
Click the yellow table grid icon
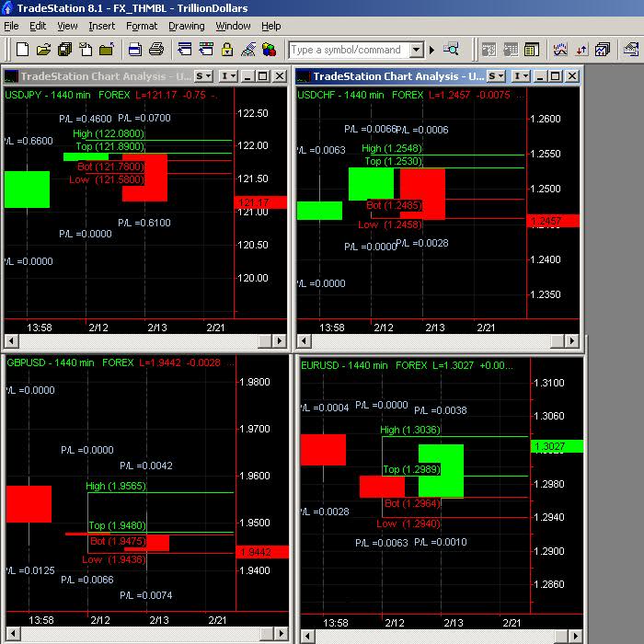point(532,50)
